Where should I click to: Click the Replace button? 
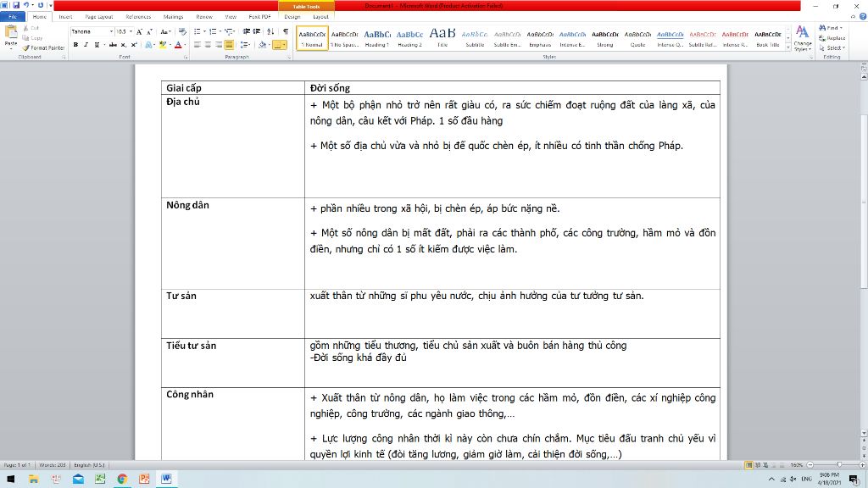[832, 38]
